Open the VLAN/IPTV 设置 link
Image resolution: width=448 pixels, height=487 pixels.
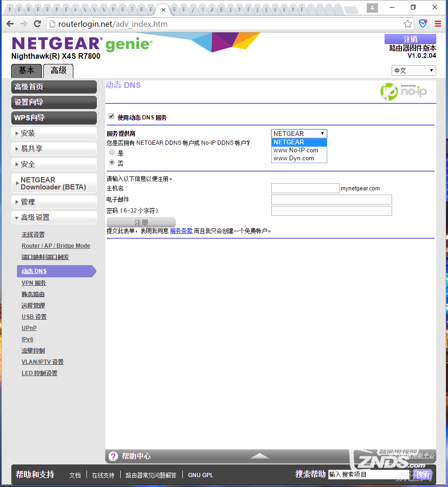42,362
